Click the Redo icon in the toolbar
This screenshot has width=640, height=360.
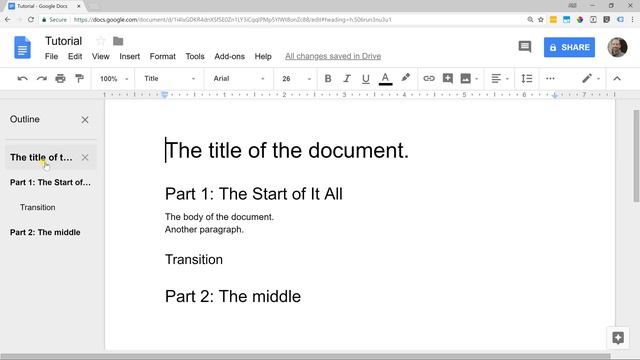tap(42, 78)
